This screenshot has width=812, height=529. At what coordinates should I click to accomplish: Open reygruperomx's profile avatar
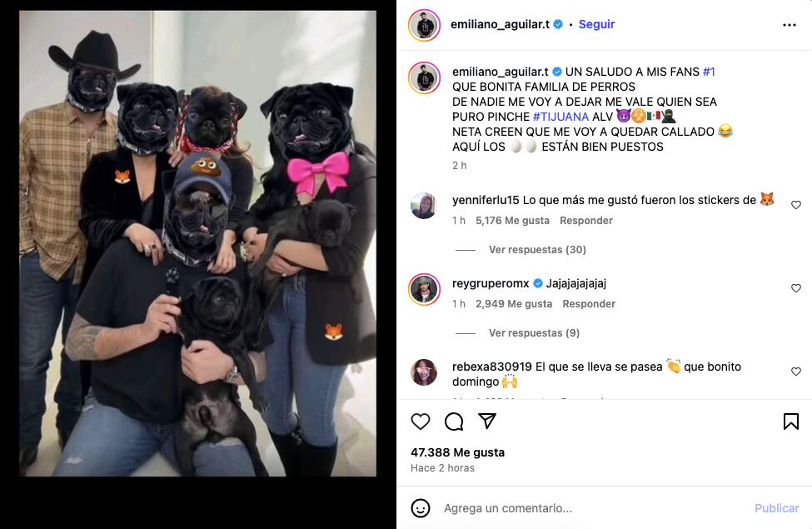point(424,289)
